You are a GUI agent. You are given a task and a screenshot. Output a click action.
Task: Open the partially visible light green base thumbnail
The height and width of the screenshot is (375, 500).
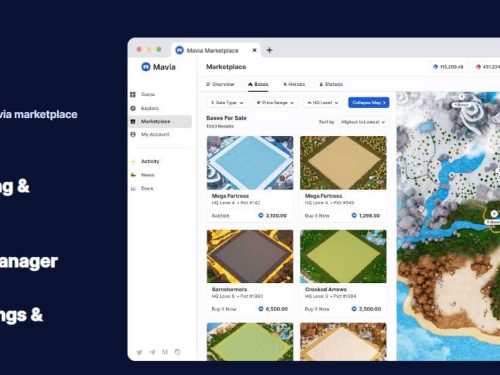click(x=250, y=342)
